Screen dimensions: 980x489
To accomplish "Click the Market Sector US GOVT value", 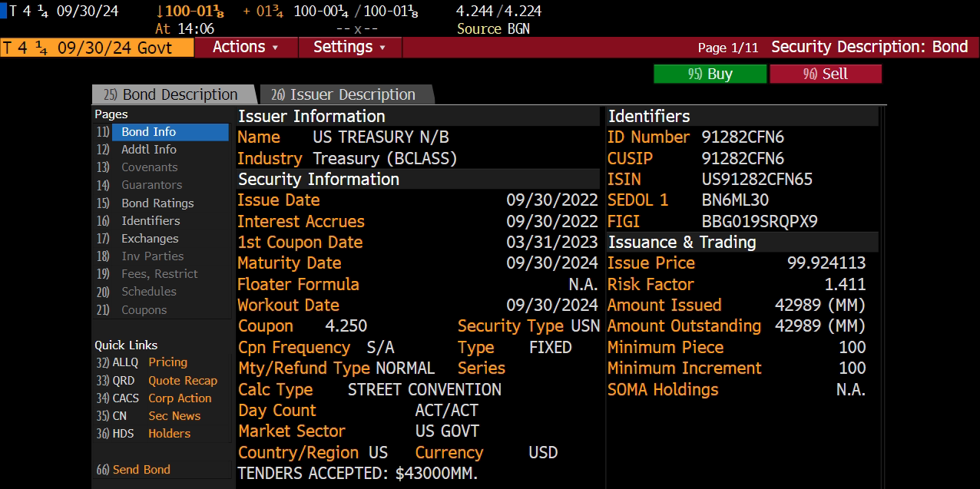I will point(447,431).
